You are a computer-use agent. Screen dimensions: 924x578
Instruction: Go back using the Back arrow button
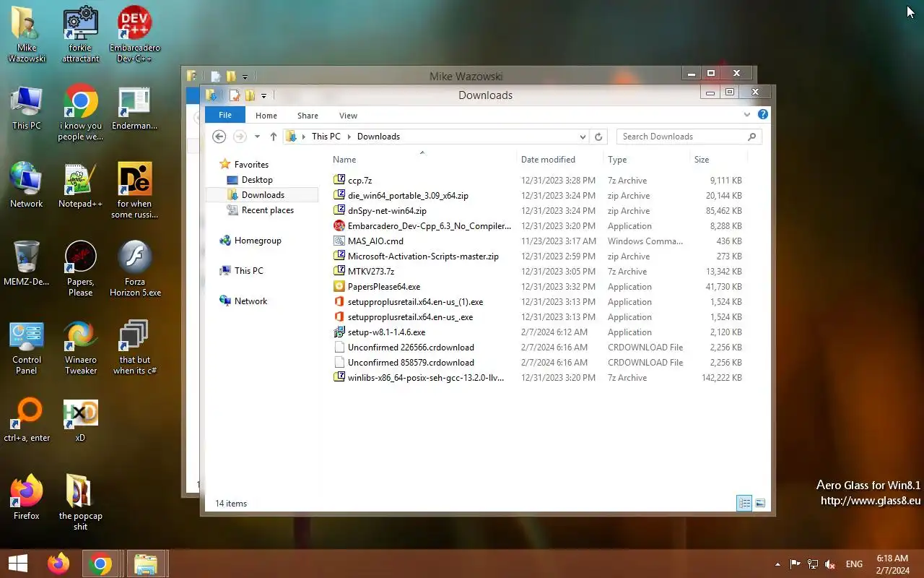pyautogui.click(x=219, y=137)
